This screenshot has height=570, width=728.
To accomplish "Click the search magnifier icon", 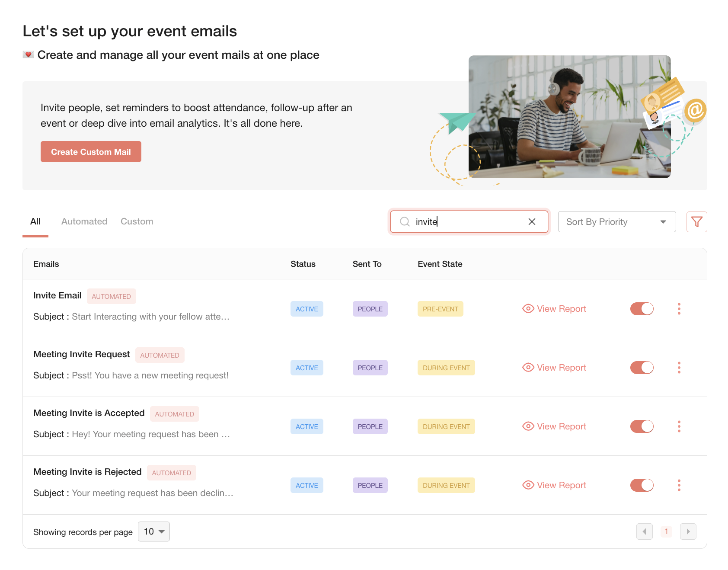I will pos(405,222).
